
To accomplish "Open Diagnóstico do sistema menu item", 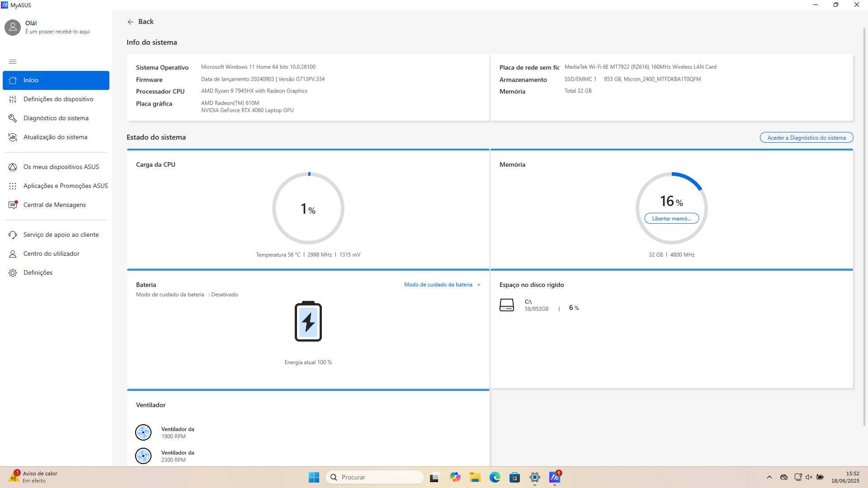I will 56,118.
